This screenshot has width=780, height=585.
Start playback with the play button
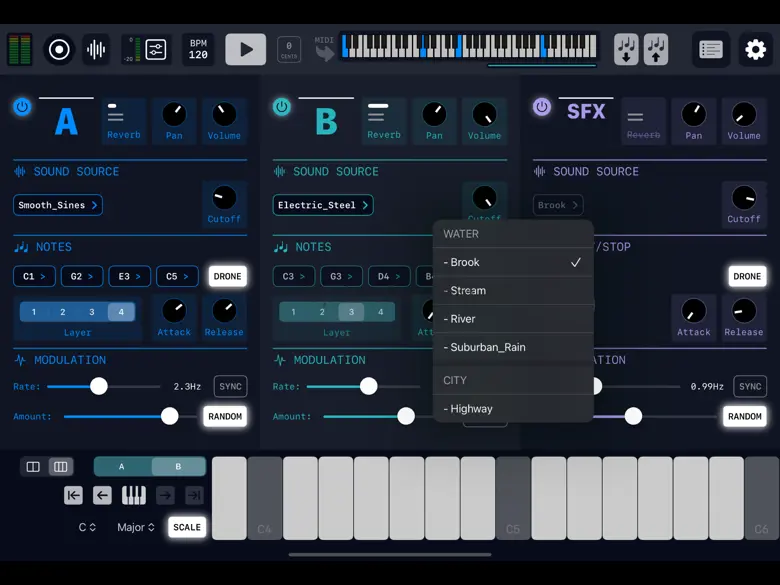246,49
